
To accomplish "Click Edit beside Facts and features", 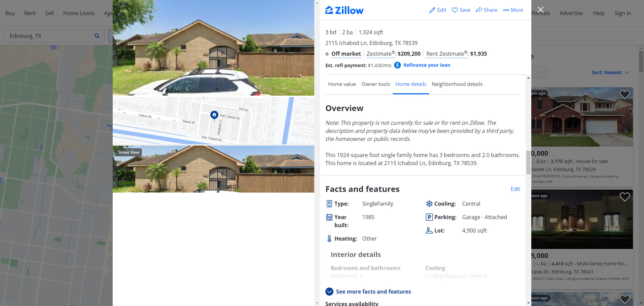I will coord(515,189).
